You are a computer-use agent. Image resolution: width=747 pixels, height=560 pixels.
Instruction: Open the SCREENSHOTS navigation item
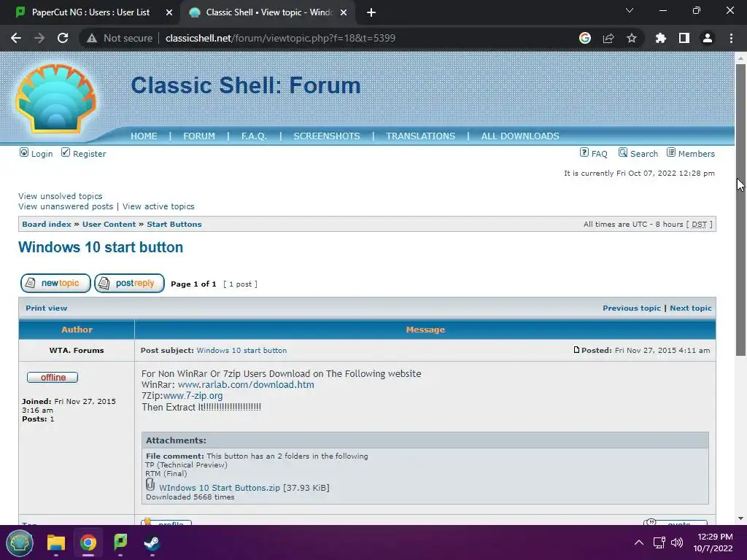(x=327, y=136)
